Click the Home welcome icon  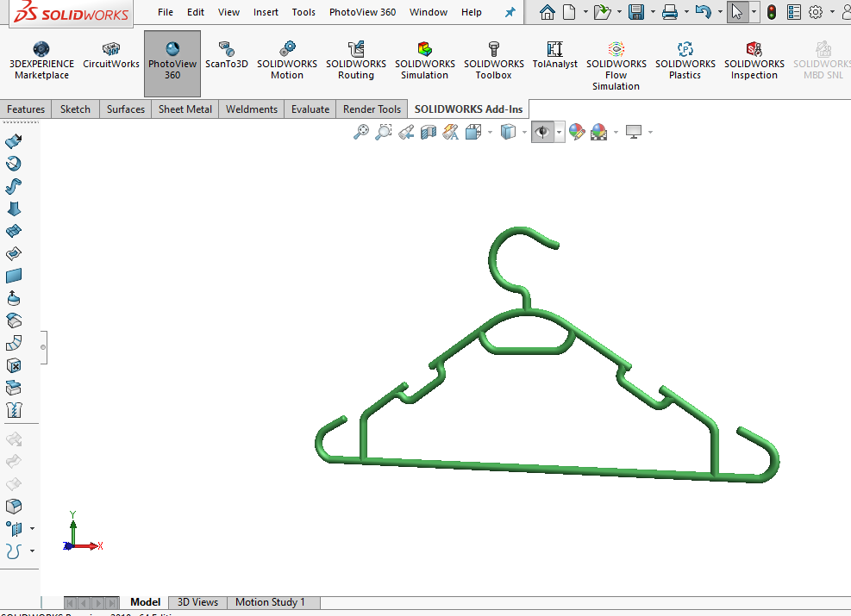pyautogui.click(x=547, y=12)
